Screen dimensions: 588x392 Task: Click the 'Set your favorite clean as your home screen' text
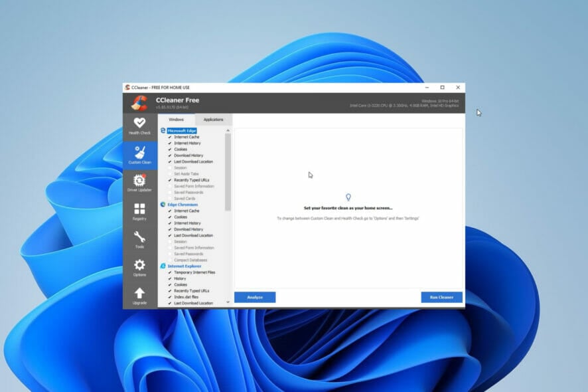point(348,208)
